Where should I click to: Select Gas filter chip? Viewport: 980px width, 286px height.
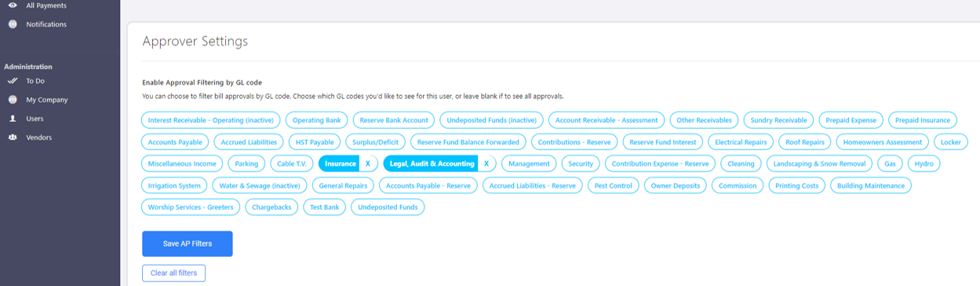pyautogui.click(x=890, y=163)
